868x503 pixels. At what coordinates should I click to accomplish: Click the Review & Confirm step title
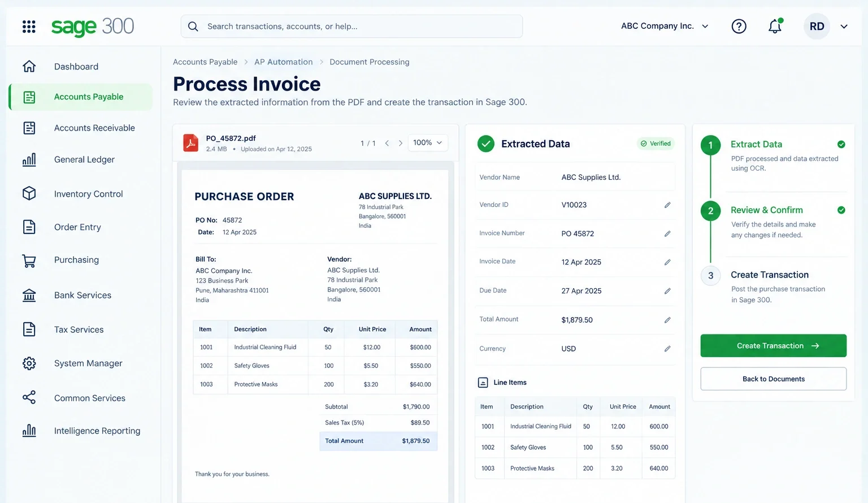coord(766,210)
